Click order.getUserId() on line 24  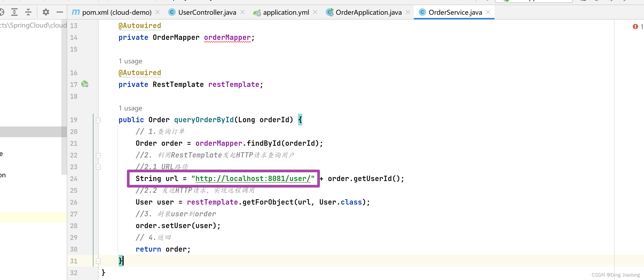366,179
